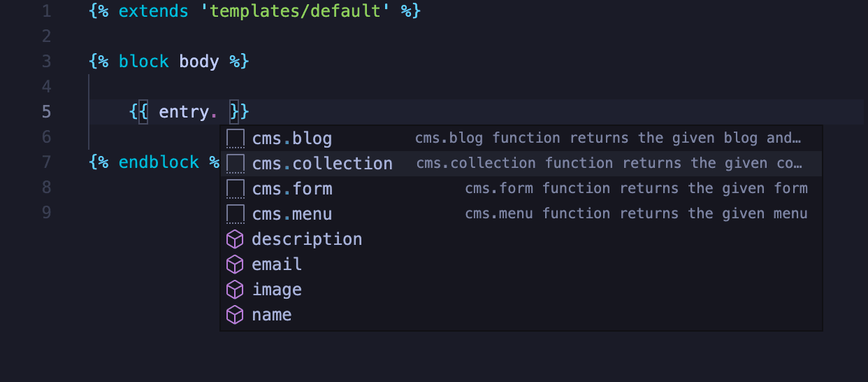Click the purple cube icon beside description

tap(236, 239)
